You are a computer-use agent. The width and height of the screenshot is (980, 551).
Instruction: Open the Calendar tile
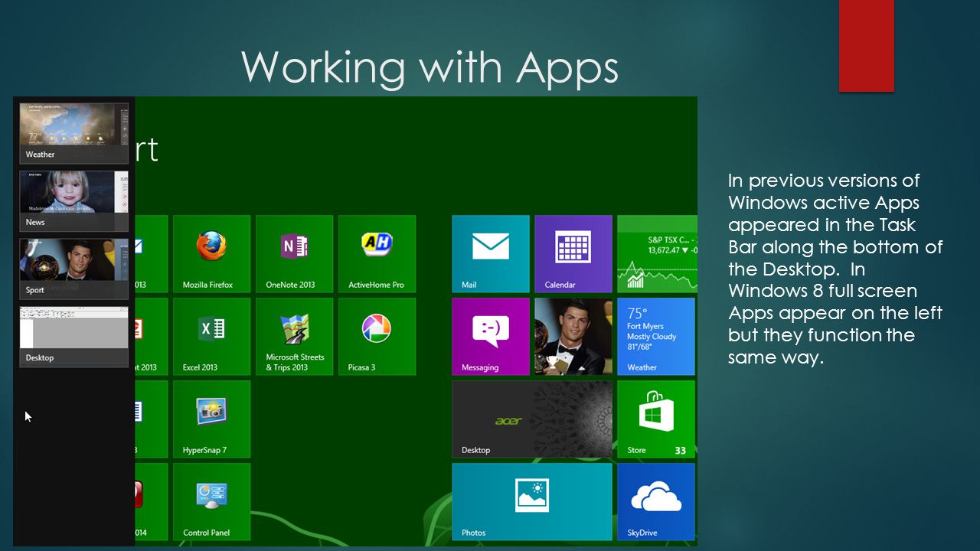coord(573,254)
